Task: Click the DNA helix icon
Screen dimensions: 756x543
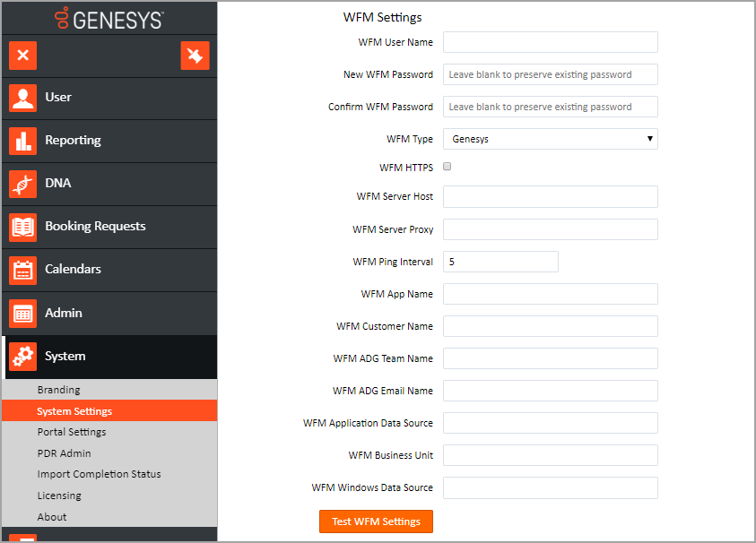Action: (23, 184)
